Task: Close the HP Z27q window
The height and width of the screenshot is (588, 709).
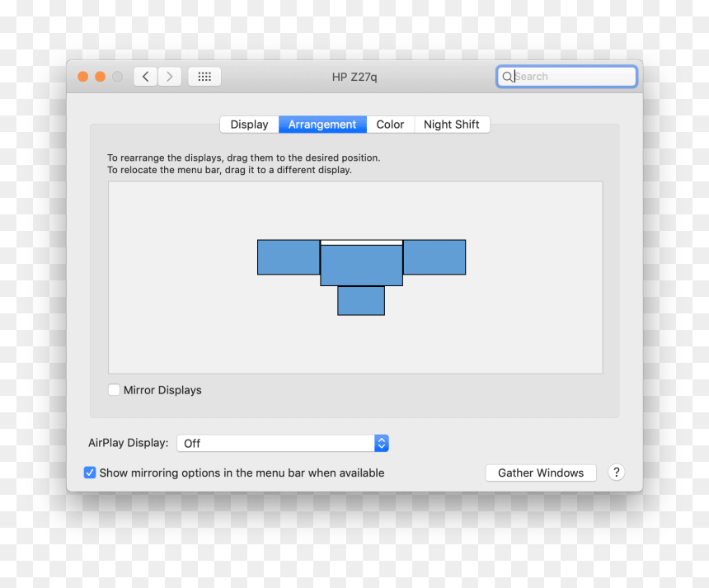Action: click(82, 77)
